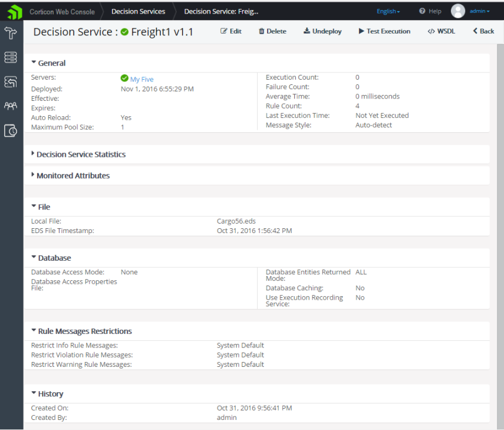Select the Failure Count value 0
Viewport: 504px width, 430px height.
point(357,87)
